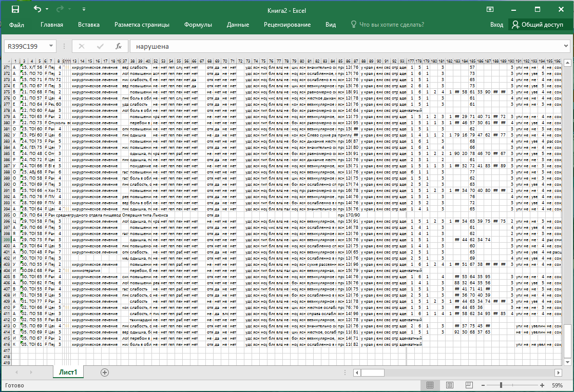
Task: Click the add new sheet plus icon
Action: point(105,373)
